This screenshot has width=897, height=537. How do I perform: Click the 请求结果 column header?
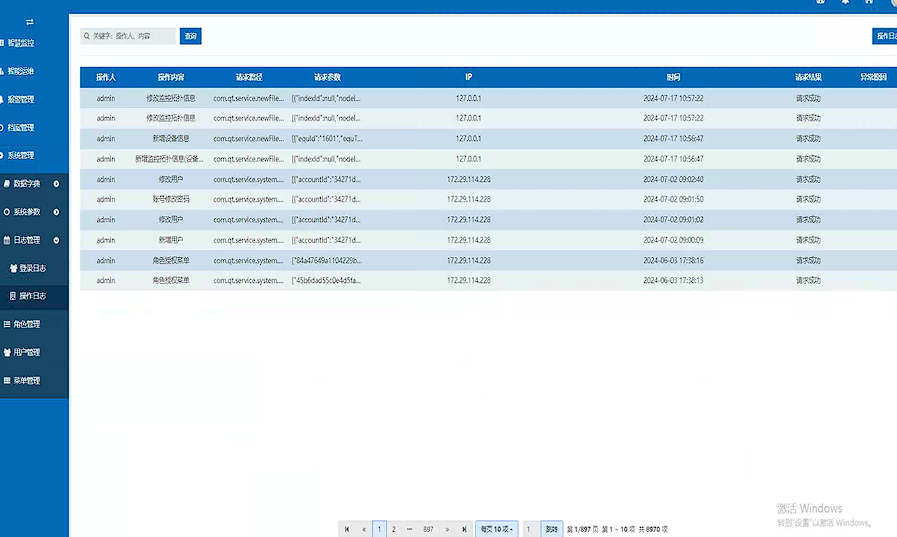pyautogui.click(x=808, y=77)
